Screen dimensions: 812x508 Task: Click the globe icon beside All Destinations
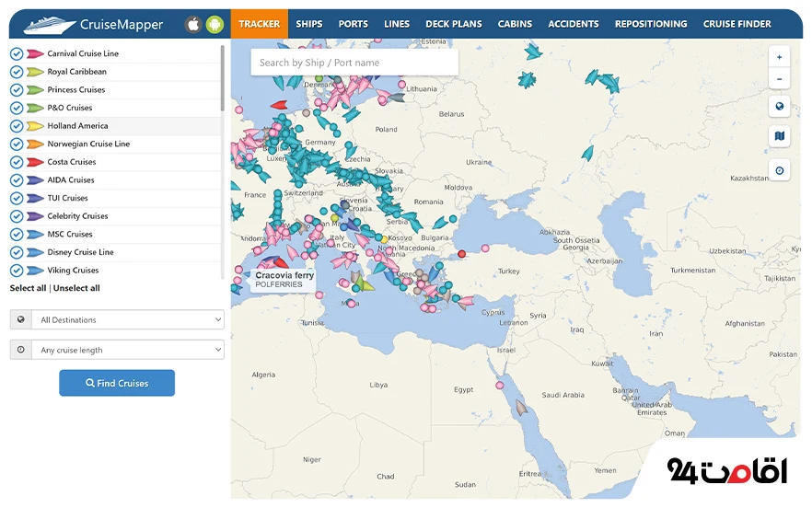click(x=20, y=319)
